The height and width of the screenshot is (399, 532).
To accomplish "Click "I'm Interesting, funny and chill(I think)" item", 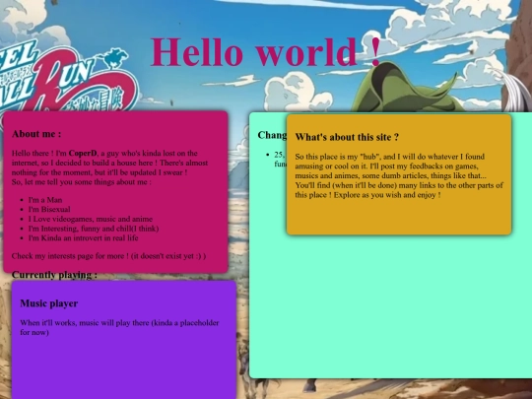I will click(94, 229).
